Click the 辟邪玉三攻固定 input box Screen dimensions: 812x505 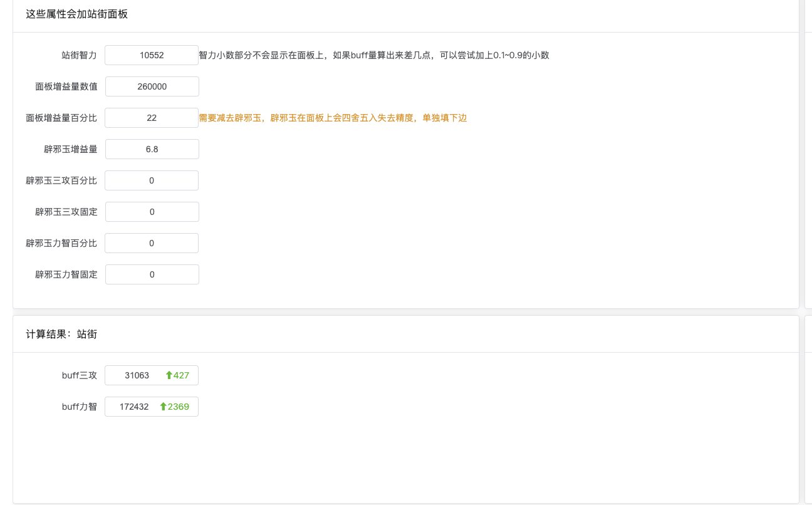pos(152,212)
